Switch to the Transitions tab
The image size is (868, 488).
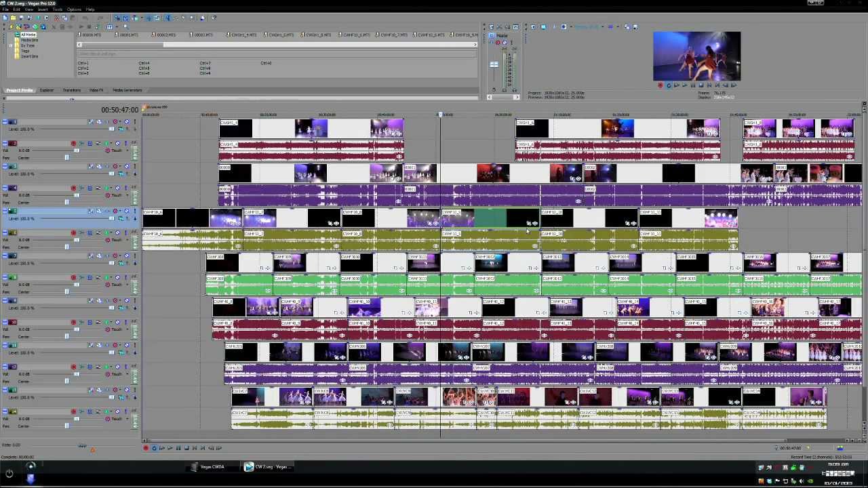tap(72, 90)
